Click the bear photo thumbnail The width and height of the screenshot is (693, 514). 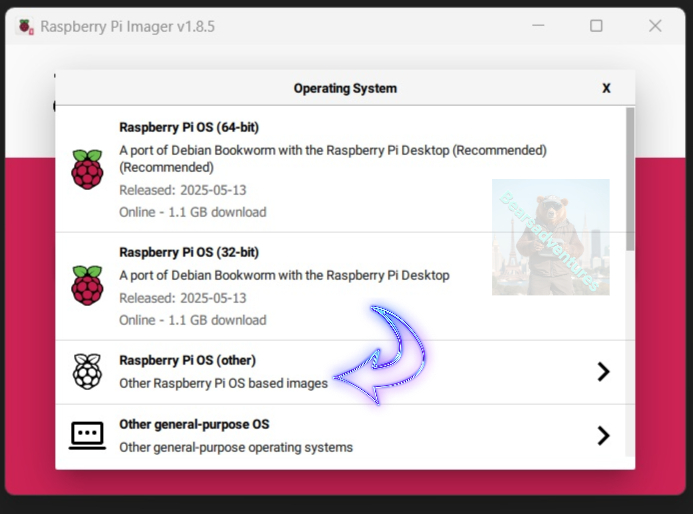[x=550, y=237]
